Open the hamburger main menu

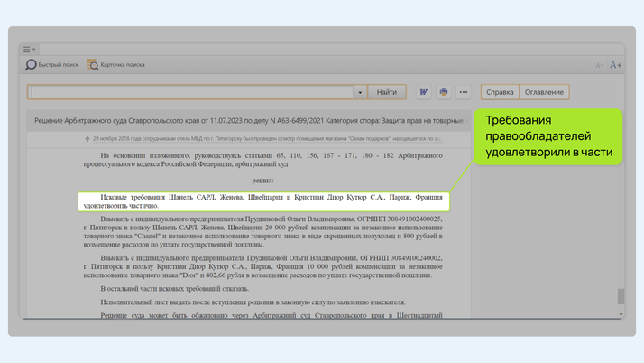pyautogui.click(x=29, y=50)
